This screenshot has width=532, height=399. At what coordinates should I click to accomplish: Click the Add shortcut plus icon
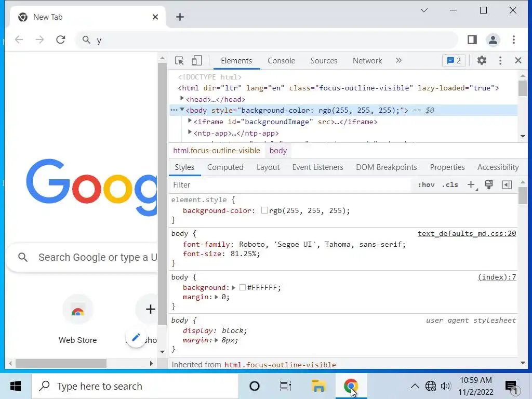click(x=150, y=309)
